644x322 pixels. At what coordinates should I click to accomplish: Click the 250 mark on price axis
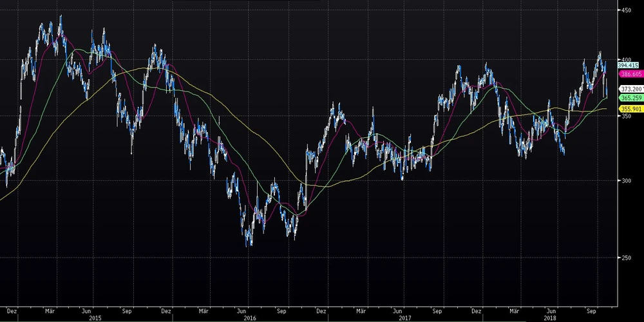625,258
